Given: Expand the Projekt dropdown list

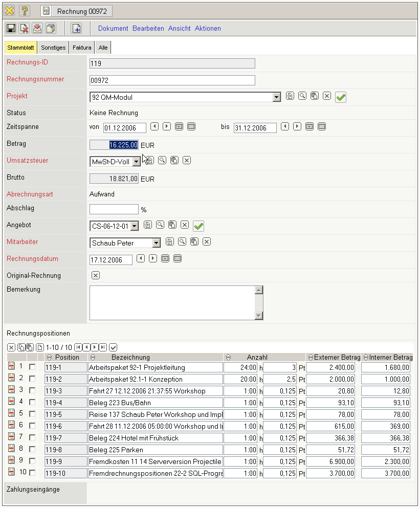Looking at the screenshot, I should tap(277, 97).
